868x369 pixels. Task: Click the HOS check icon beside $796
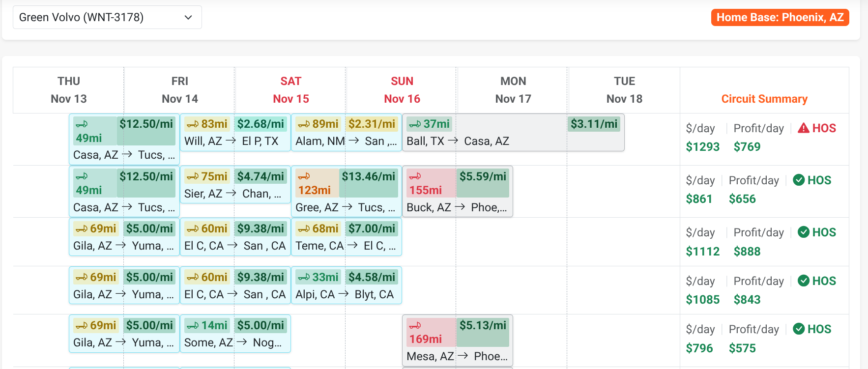coord(799,329)
